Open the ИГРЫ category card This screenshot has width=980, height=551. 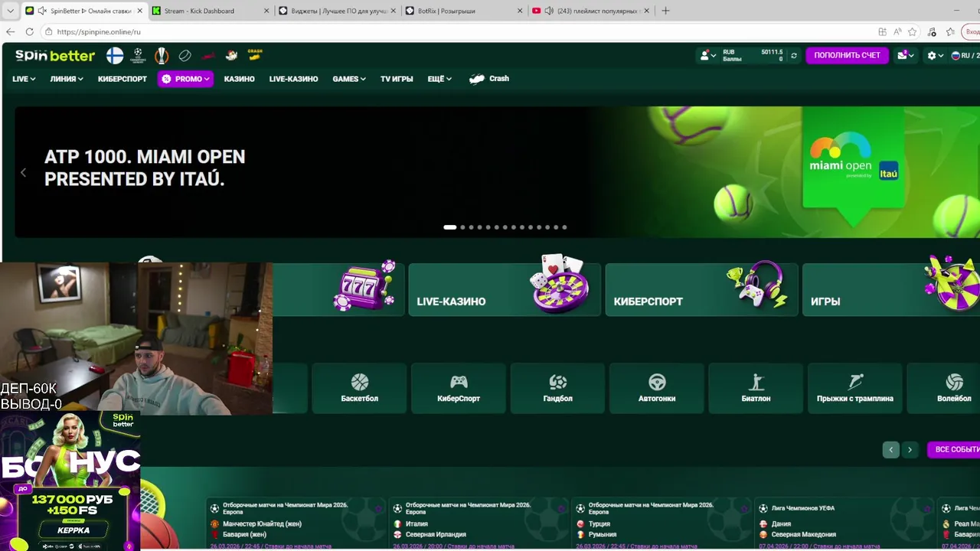click(891, 289)
